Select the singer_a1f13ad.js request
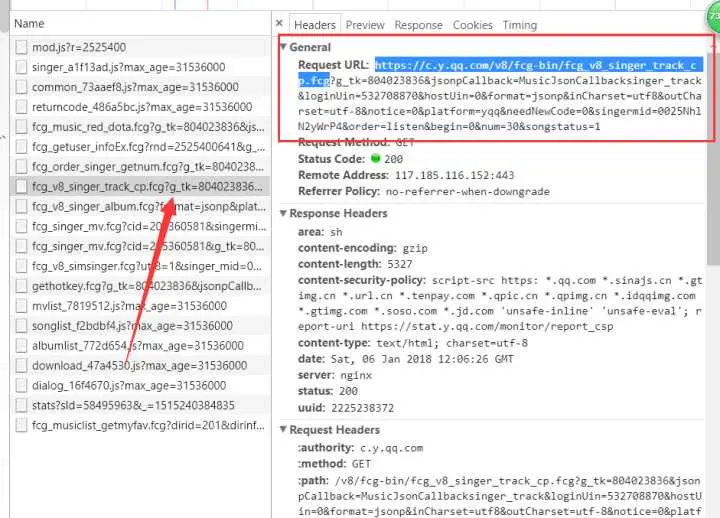Image resolution: width=720 pixels, height=518 pixels. point(140,67)
